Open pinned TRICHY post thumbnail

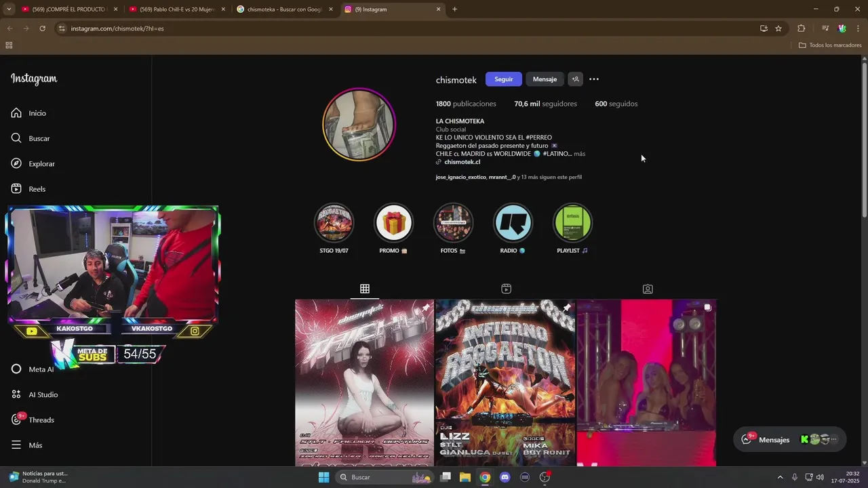(x=364, y=383)
